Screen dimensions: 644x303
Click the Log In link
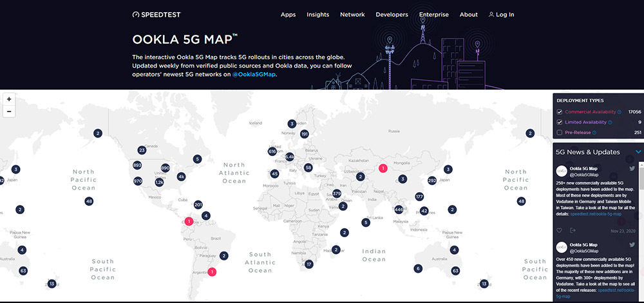(x=501, y=15)
